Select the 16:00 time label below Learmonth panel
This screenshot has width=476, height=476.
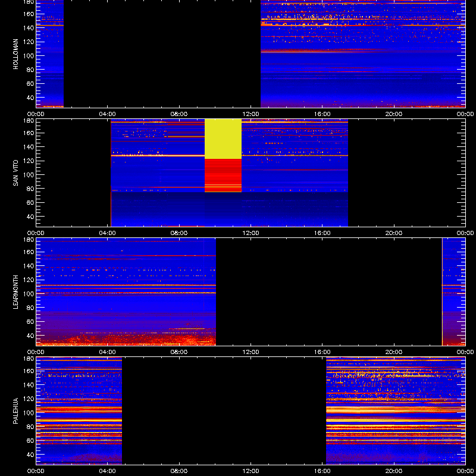[x=322, y=352]
